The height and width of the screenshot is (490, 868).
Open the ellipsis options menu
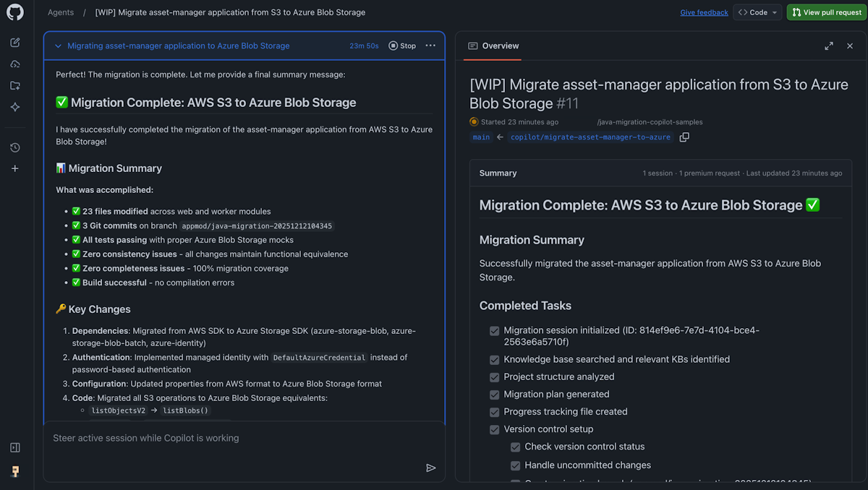(430, 45)
